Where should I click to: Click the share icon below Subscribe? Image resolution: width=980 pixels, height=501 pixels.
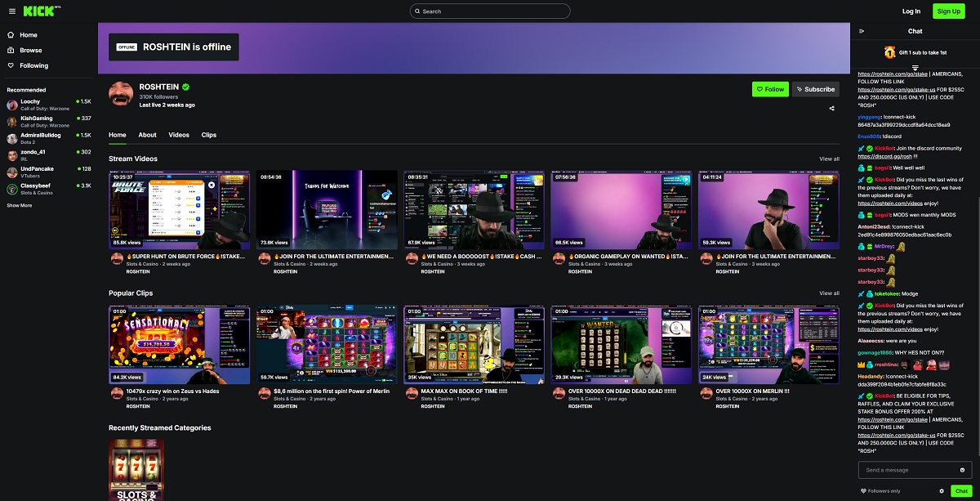[832, 108]
